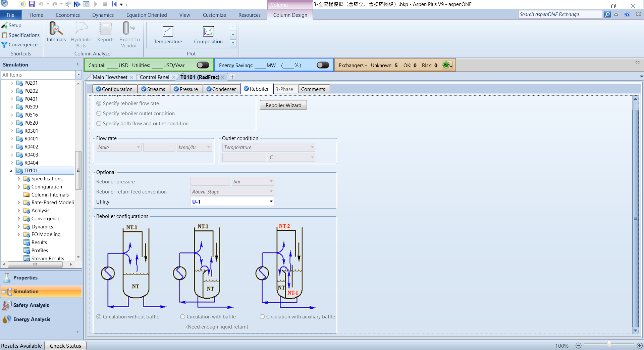The height and width of the screenshot is (350, 644).
Task: Open the All Items filter dropdown
Action: (x=78, y=75)
